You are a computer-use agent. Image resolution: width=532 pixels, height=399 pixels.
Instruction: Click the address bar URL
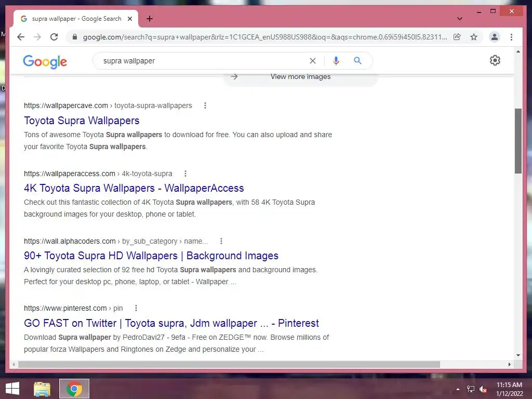click(x=264, y=37)
